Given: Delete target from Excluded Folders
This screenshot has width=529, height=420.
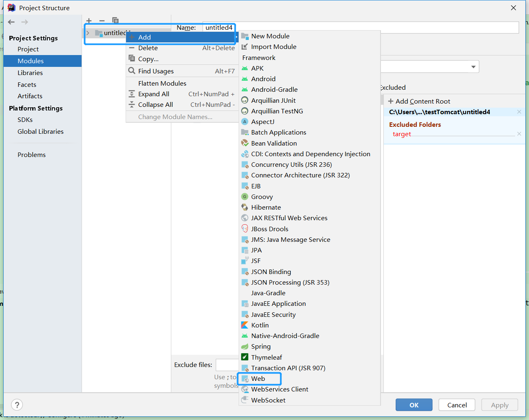Looking at the screenshot, I should point(519,134).
